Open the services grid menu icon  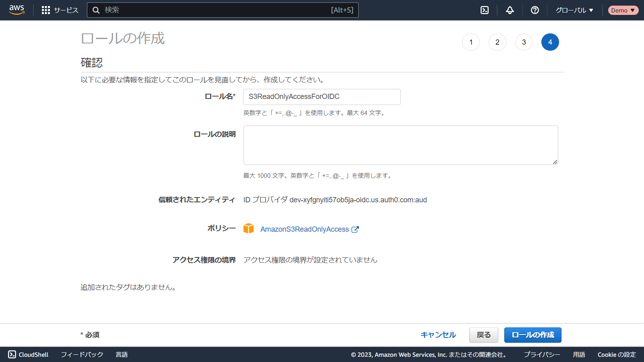pos(46,10)
